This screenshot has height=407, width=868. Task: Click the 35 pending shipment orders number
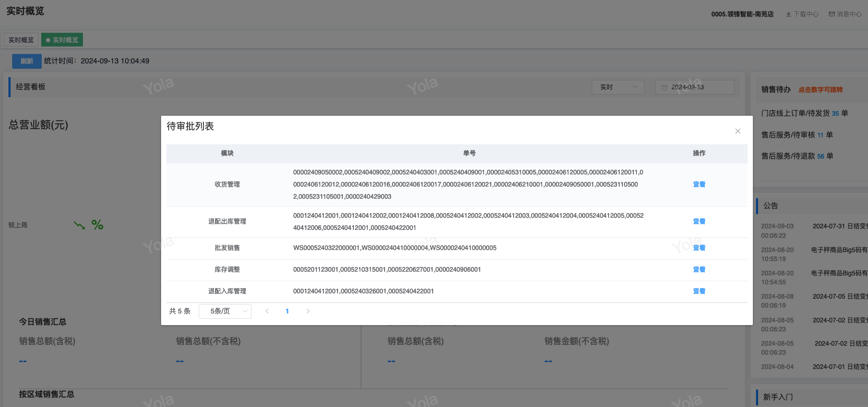pyautogui.click(x=835, y=114)
